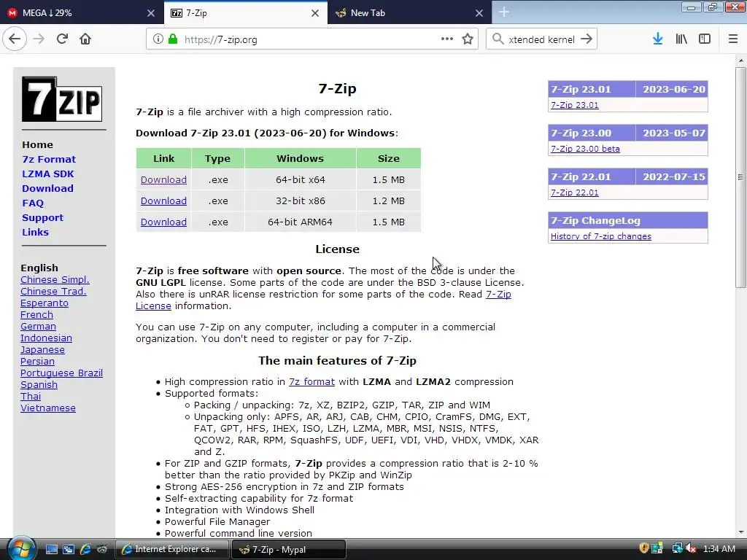
Task: Click the Mypal raccoon quick launch icon
Action: (102, 549)
